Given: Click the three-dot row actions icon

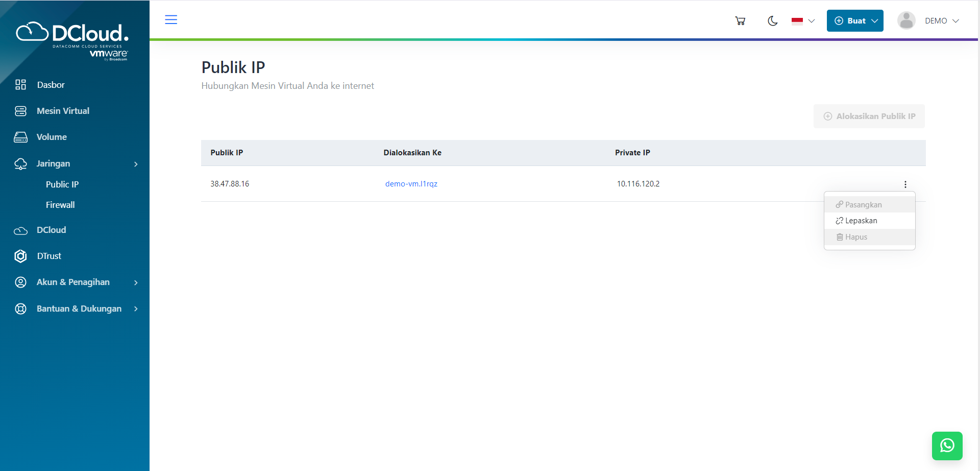Looking at the screenshot, I should coord(905,184).
